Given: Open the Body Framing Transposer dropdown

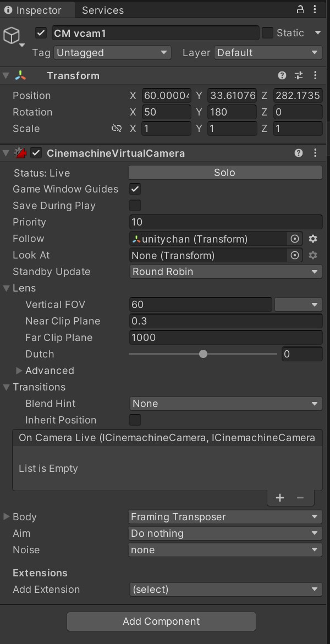Looking at the screenshot, I should pyautogui.click(x=226, y=517).
